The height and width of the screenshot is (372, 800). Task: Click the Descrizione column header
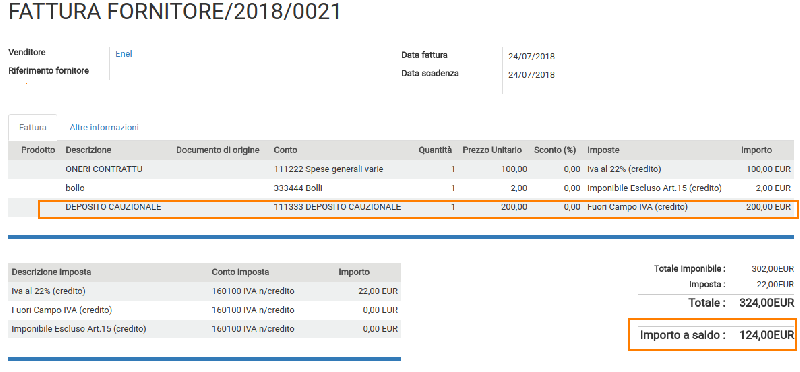(88, 150)
